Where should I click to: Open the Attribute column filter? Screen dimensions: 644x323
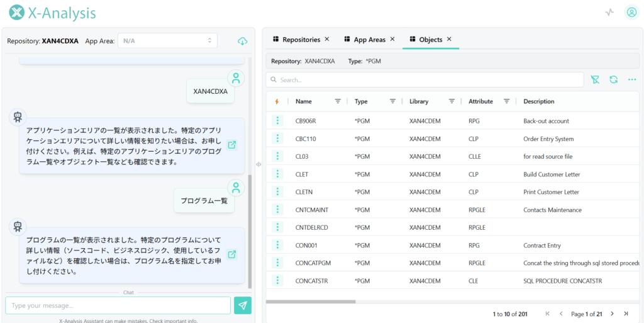click(x=507, y=101)
